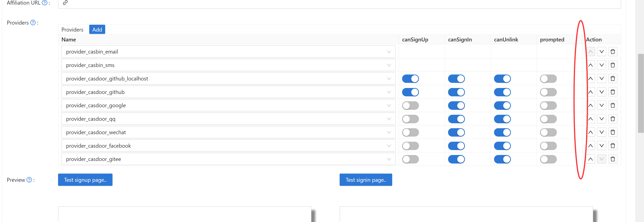The image size is (644, 222).
Task: Delete the provider_casdoor_gitee row
Action: 613,159
